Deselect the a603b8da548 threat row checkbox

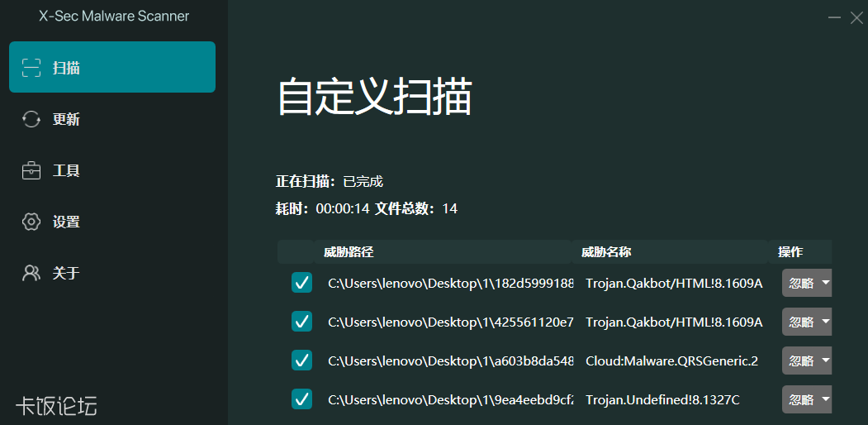[x=301, y=361]
